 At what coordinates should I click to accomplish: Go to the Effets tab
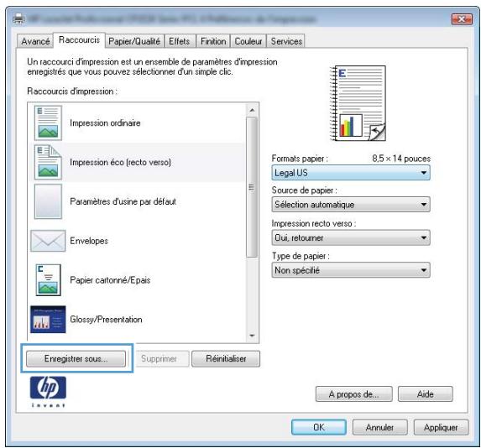[180, 41]
